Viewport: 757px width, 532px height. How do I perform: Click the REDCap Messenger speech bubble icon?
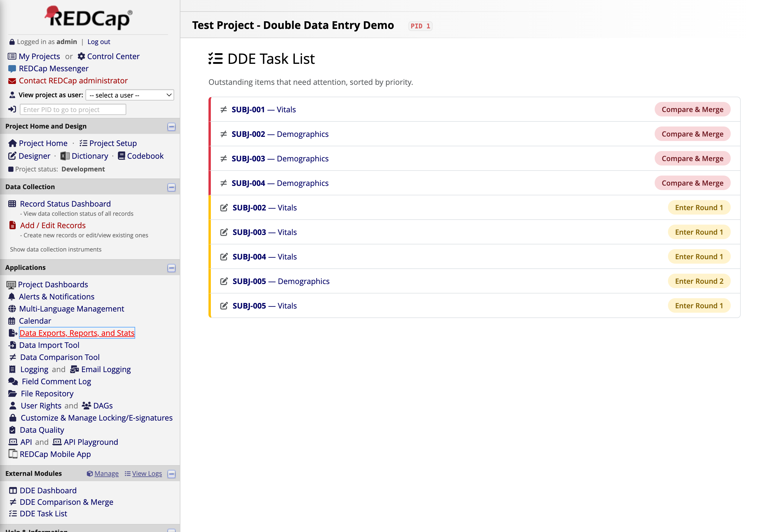pos(12,69)
